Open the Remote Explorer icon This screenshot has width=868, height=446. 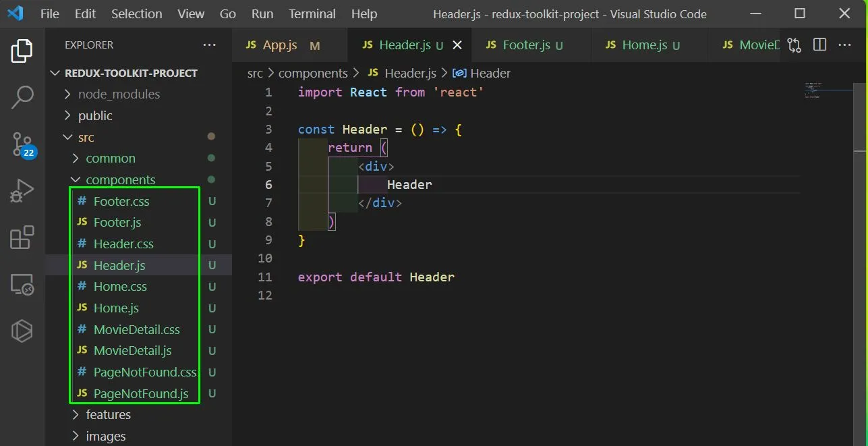coord(22,285)
